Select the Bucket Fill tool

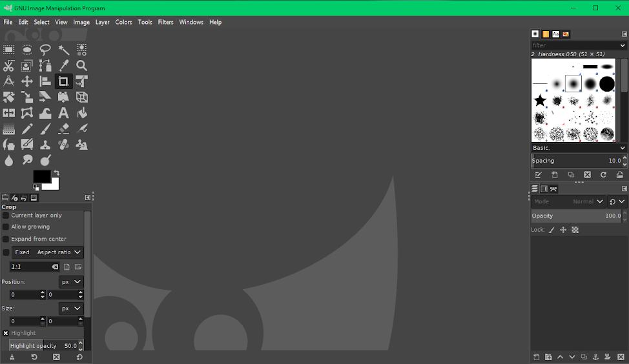(82, 113)
